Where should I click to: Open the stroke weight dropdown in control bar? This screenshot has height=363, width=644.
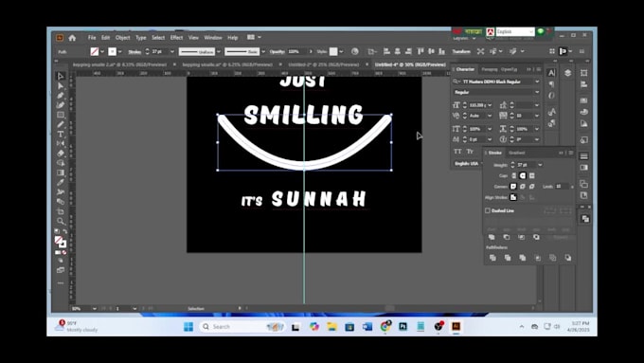point(172,52)
